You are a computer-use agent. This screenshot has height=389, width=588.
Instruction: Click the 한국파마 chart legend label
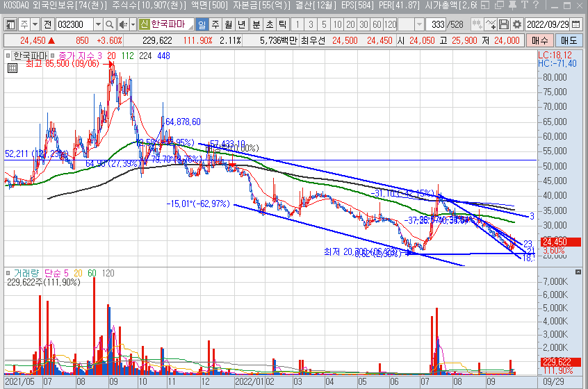(30, 56)
